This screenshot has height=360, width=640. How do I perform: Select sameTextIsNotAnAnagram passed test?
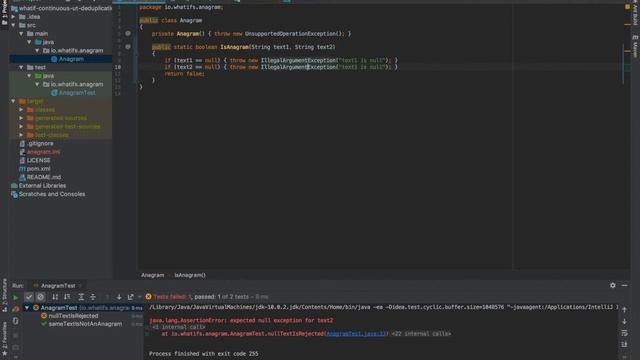click(x=85, y=324)
